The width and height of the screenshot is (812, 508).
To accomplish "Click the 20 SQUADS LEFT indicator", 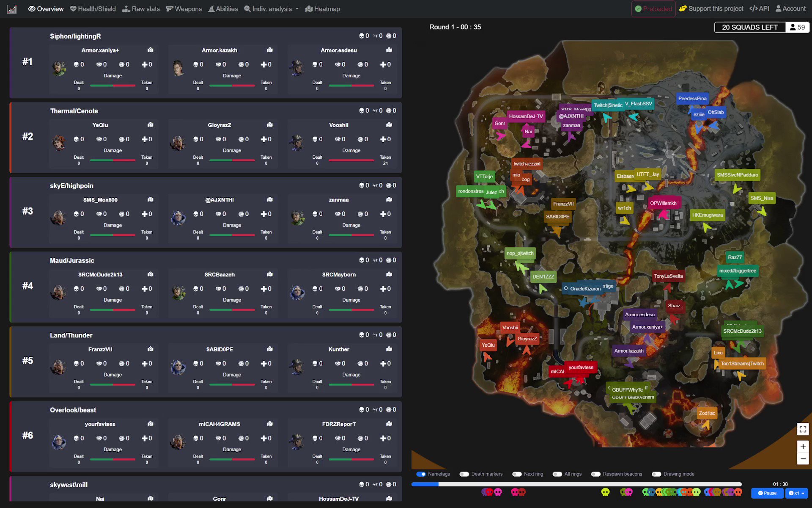I will tap(750, 27).
